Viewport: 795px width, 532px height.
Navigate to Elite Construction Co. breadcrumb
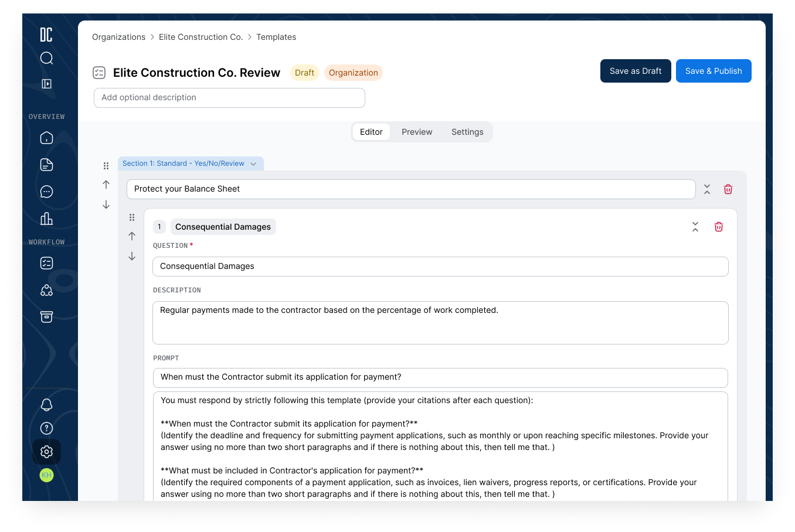coord(201,37)
